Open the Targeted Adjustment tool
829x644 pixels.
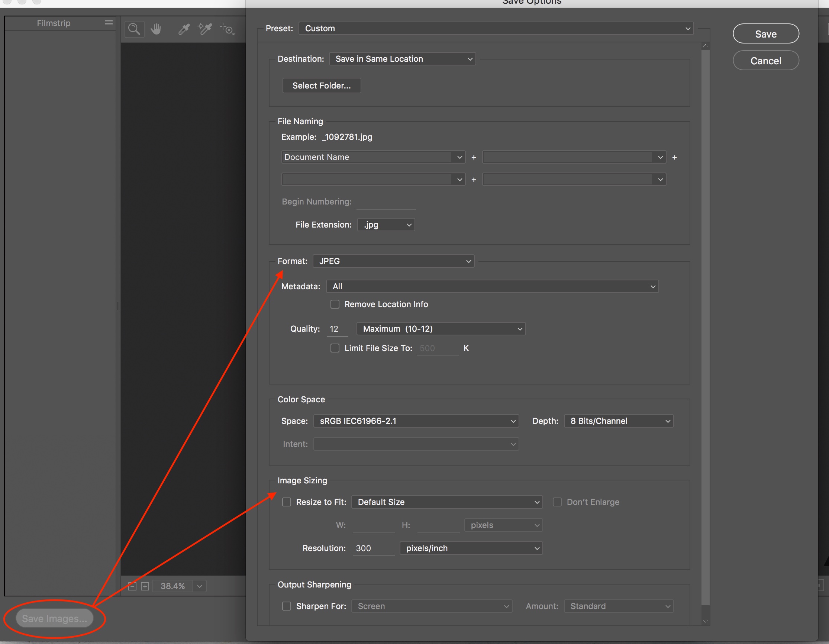(x=227, y=29)
